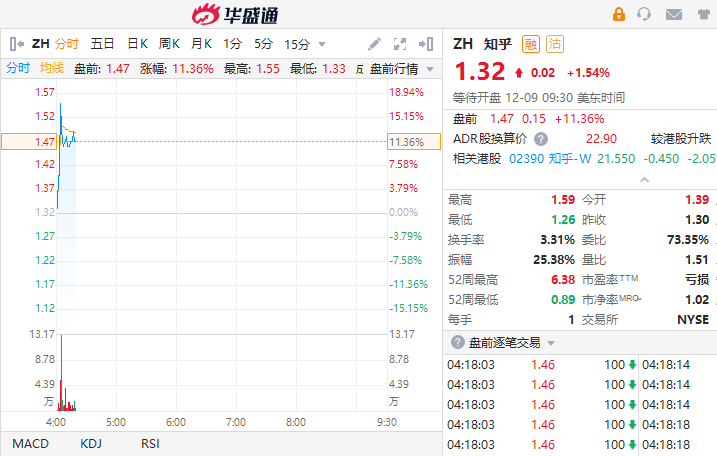
Task: Click the 1.47 highlighted price axis label
Action: 29,142
